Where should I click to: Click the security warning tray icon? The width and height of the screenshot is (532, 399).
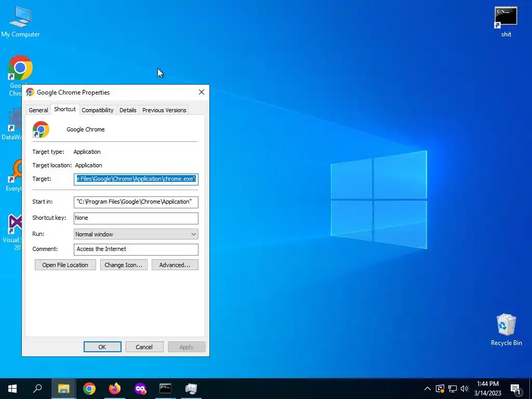click(440, 389)
